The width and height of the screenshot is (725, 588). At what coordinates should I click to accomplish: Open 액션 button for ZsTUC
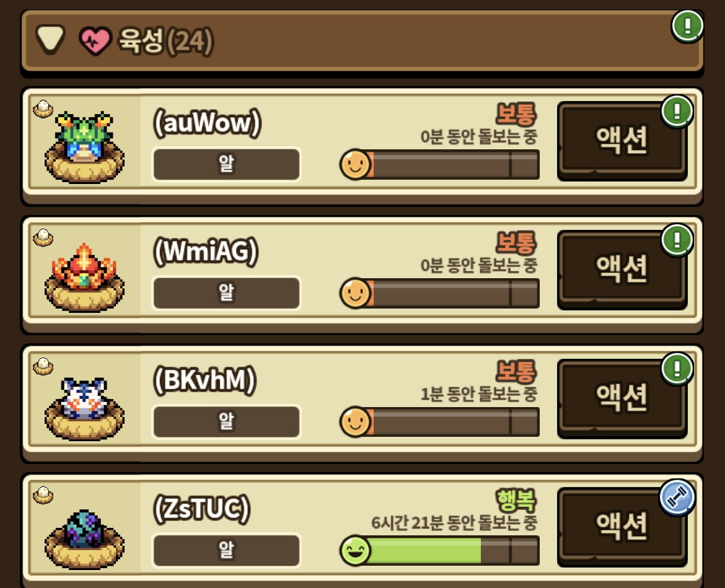click(x=622, y=527)
